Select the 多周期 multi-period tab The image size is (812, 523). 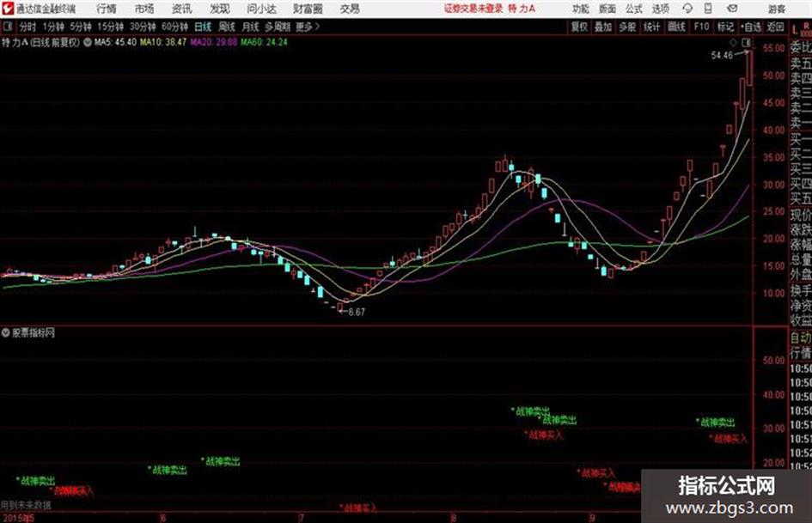click(278, 27)
